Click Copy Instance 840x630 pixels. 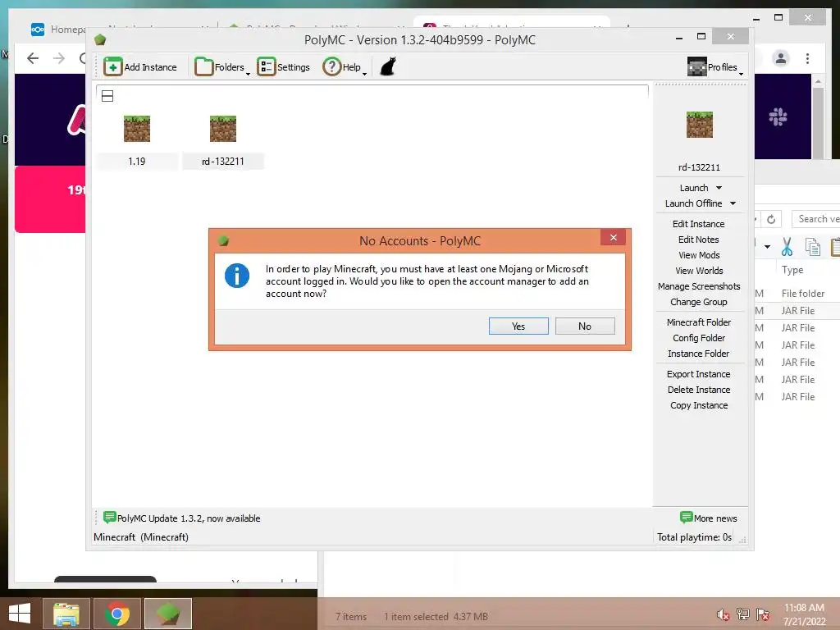pos(699,405)
